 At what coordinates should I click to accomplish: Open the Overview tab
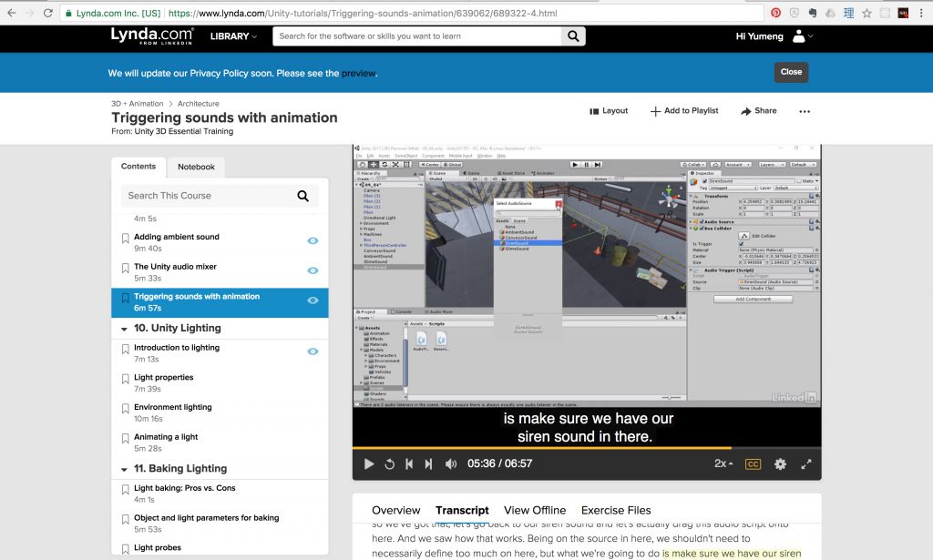click(395, 510)
